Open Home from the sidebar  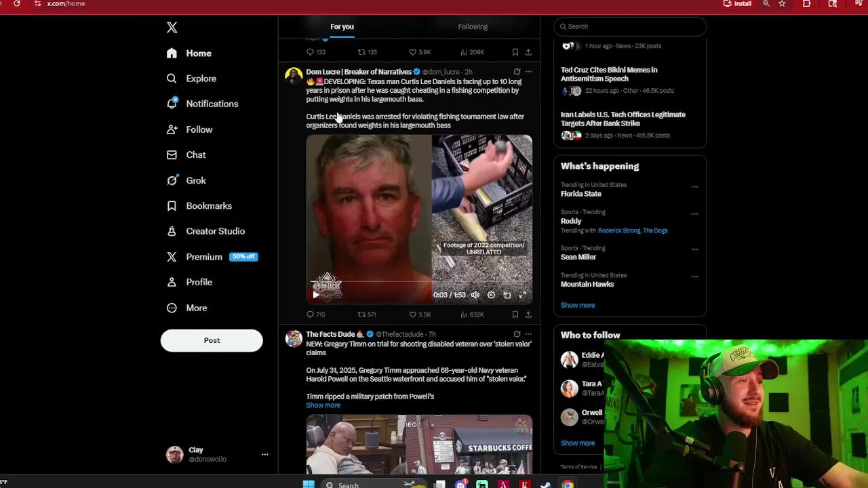coord(189,53)
